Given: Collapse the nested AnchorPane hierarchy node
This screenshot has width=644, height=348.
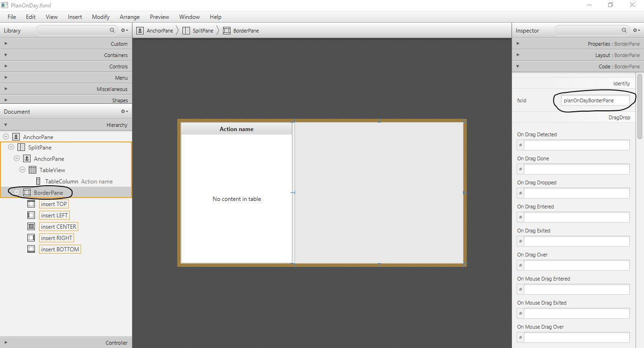Looking at the screenshot, I should point(17,158).
